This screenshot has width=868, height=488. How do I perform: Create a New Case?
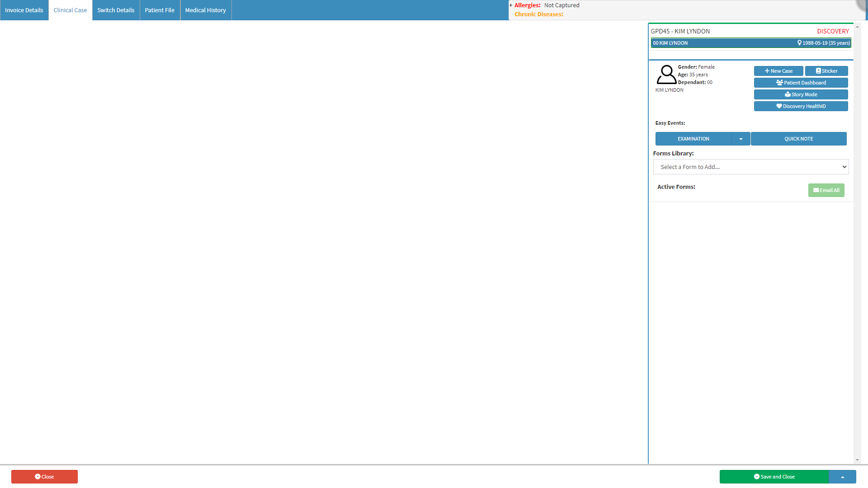tap(778, 71)
